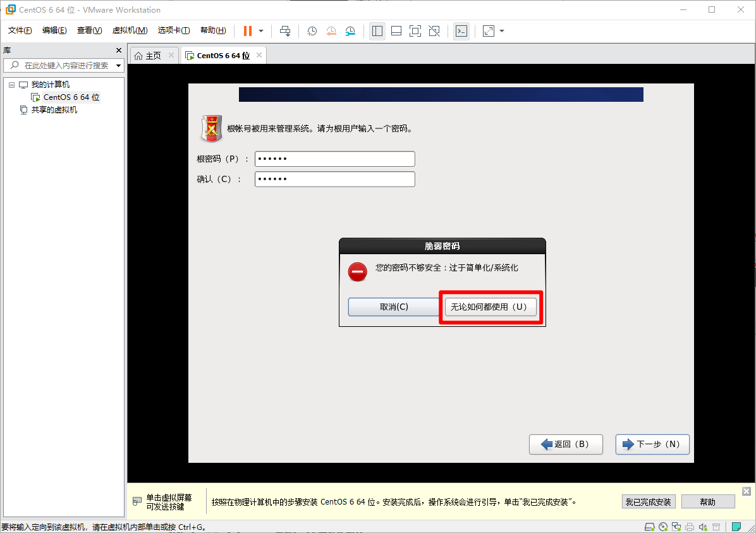The height and width of the screenshot is (533, 756).
Task: Click the archive box status icon
Action: (x=716, y=527)
